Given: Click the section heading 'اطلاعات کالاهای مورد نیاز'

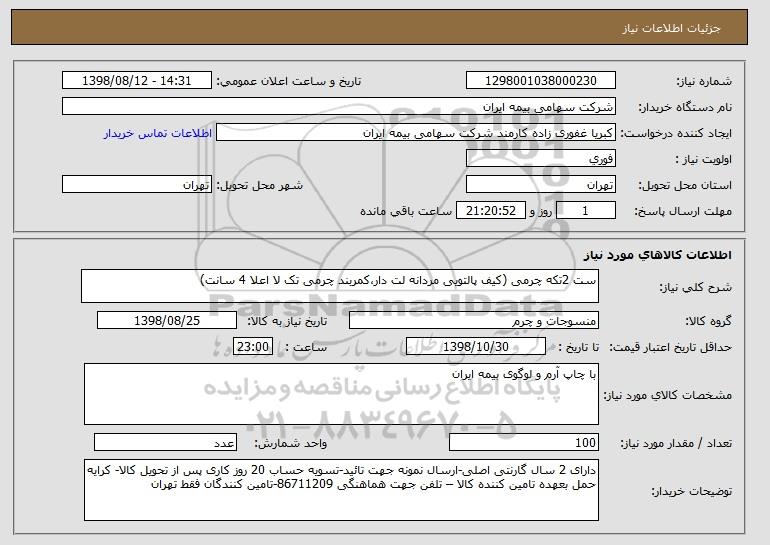Looking at the screenshot, I should coord(658,255).
